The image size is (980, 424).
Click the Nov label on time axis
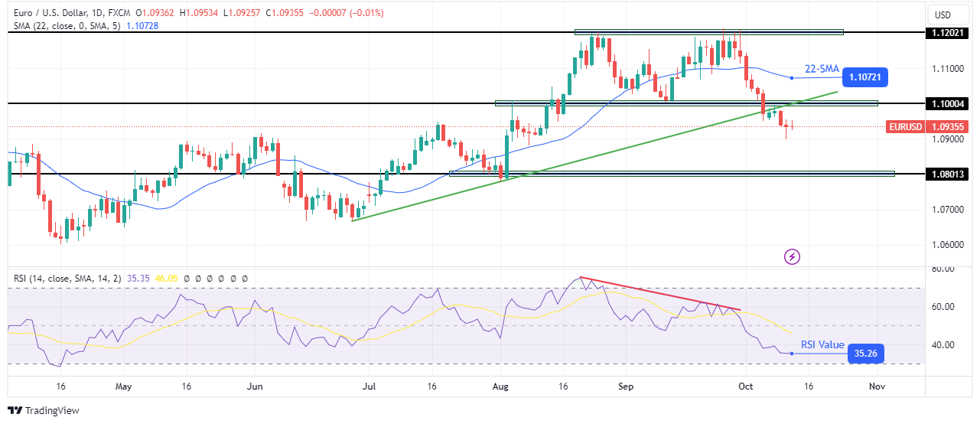point(877,387)
